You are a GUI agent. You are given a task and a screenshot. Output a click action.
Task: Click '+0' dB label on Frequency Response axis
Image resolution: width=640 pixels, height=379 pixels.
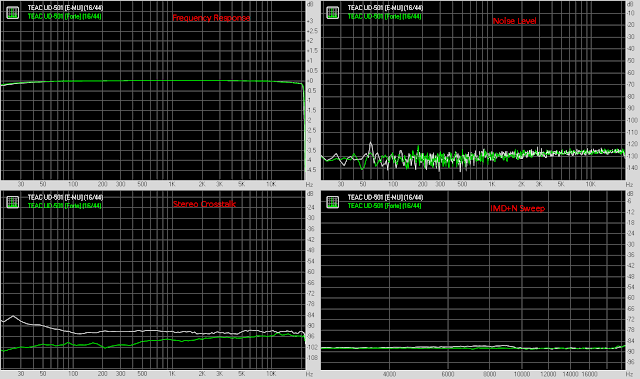coord(310,81)
